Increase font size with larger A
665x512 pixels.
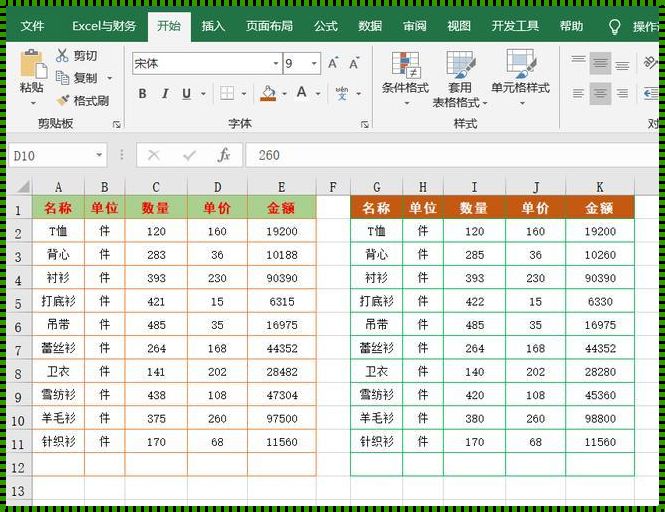333,64
